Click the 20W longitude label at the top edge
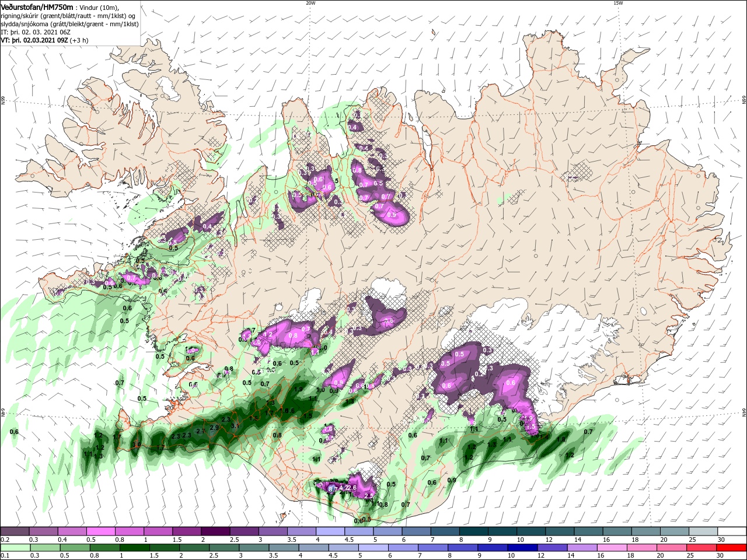This screenshot has height=560, width=747. (310, 3)
